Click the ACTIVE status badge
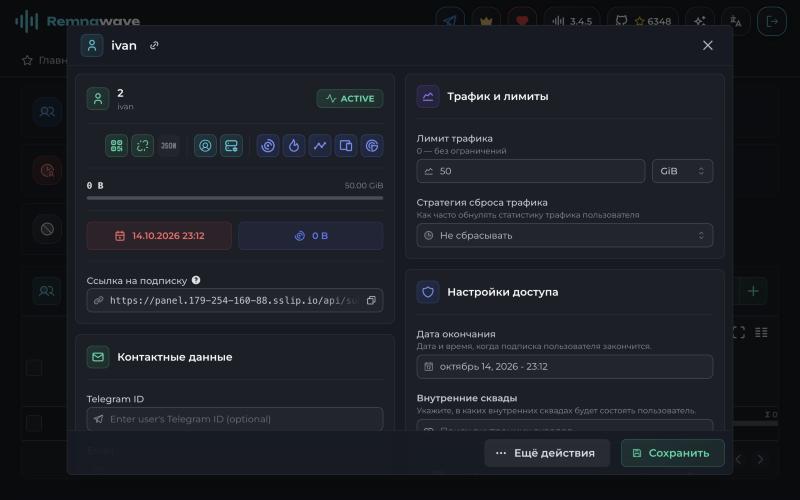Screen dimensions: 800x500 point(350,98)
